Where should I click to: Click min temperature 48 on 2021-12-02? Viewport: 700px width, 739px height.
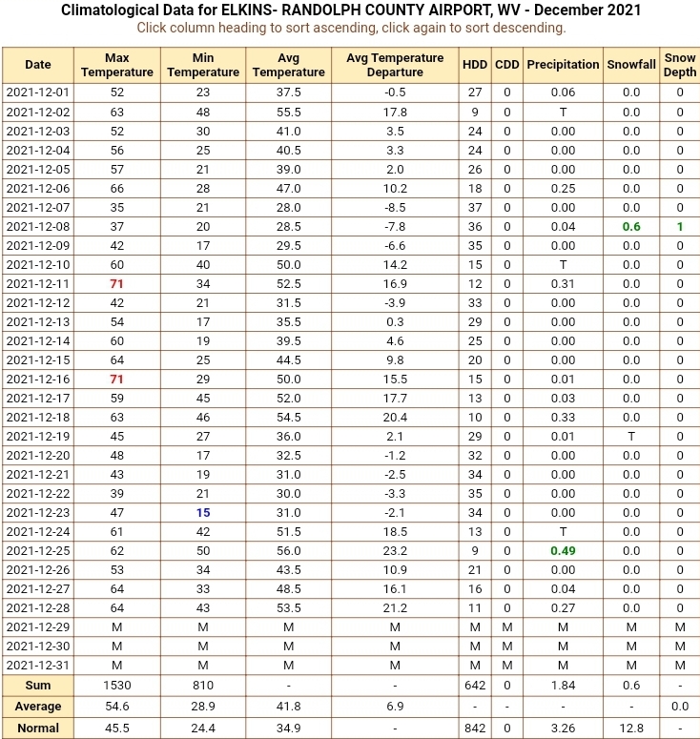203,113
